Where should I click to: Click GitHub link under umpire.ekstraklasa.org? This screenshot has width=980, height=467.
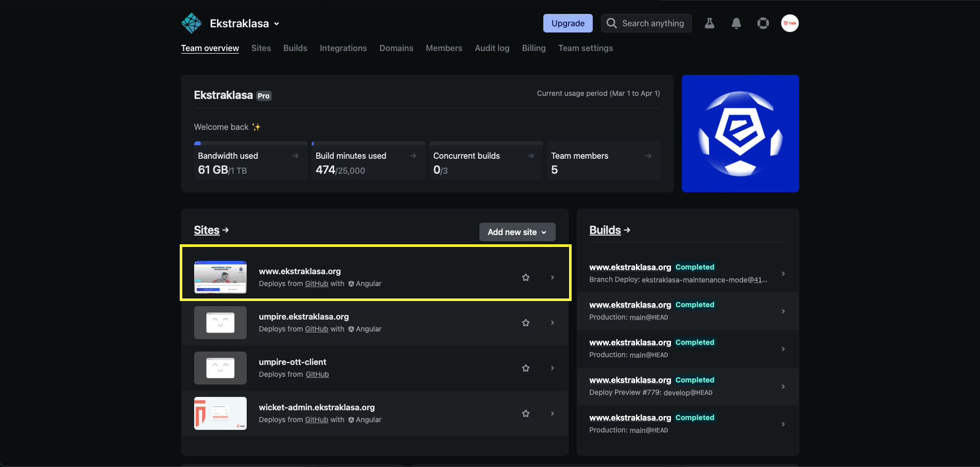click(x=317, y=329)
